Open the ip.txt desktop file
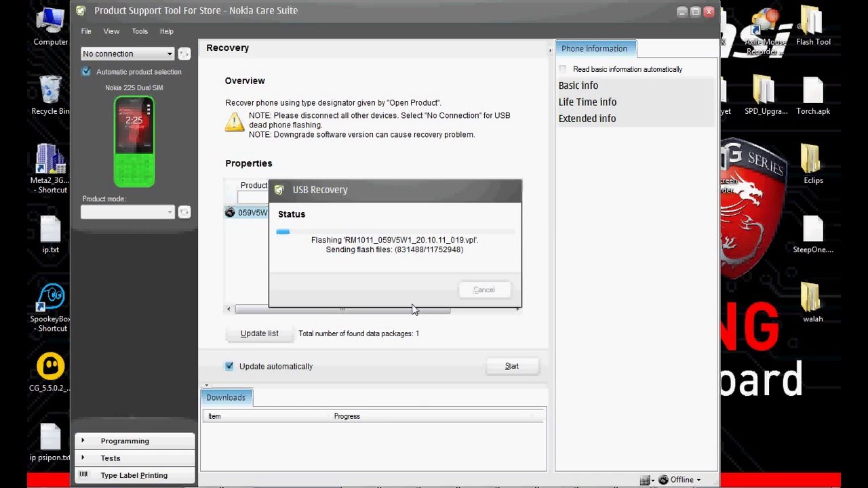The height and width of the screenshot is (488, 868). point(50,234)
